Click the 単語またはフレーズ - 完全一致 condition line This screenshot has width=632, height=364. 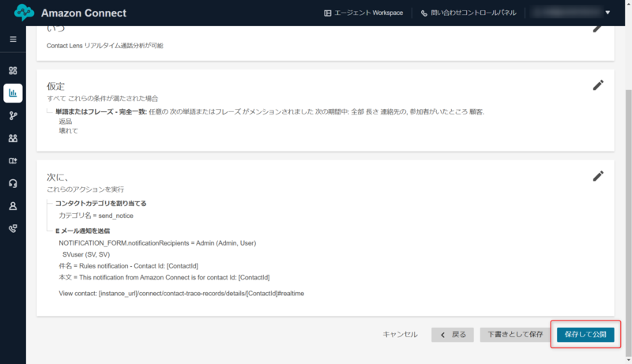tap(269, 112)
